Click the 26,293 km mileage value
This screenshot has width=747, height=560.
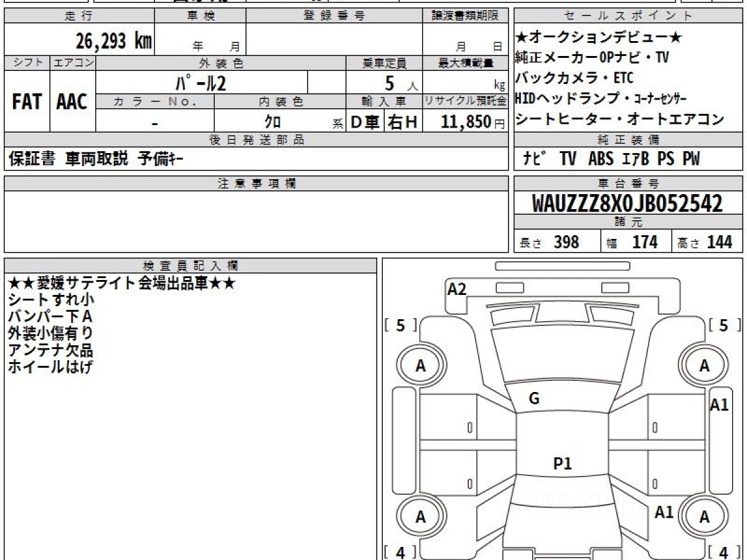pos(114,40)
